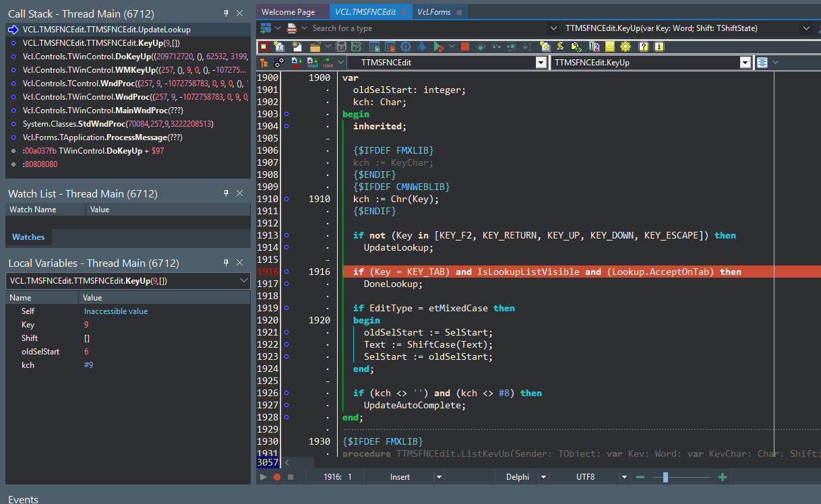The height and width of the screenshot is (504, 821).
Task: Click the yellow question mark help icon
Action: [x=644, y=46]
